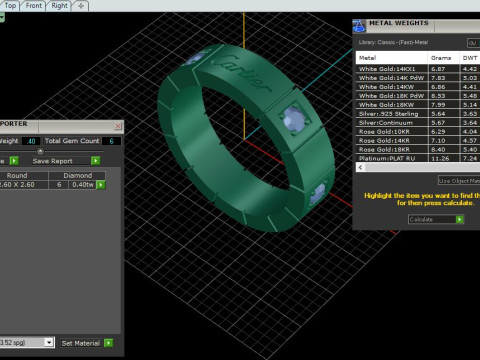Click the 2.60 X 2.60 size cell
Screen dimensions: 480x360
coord(24,185)
